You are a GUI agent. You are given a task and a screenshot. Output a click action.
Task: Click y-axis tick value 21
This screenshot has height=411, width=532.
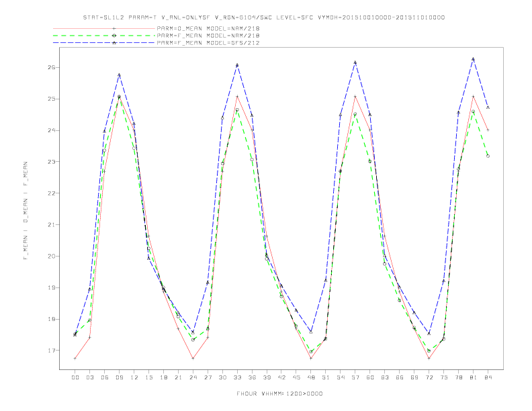(x=52, y=225)
